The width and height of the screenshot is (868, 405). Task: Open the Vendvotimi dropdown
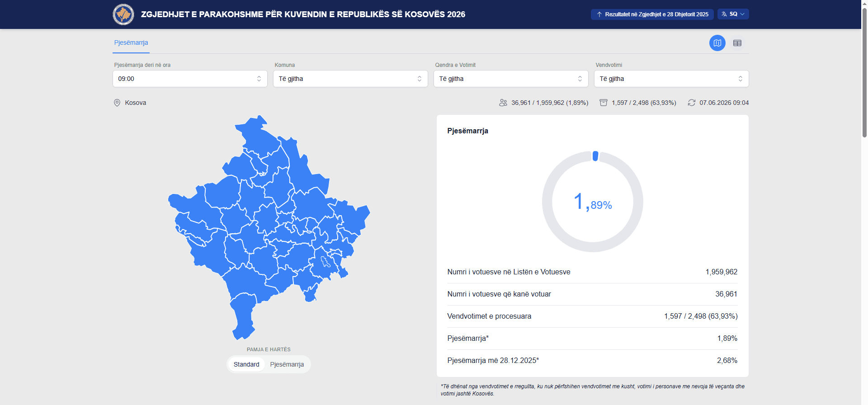(671, 79)
